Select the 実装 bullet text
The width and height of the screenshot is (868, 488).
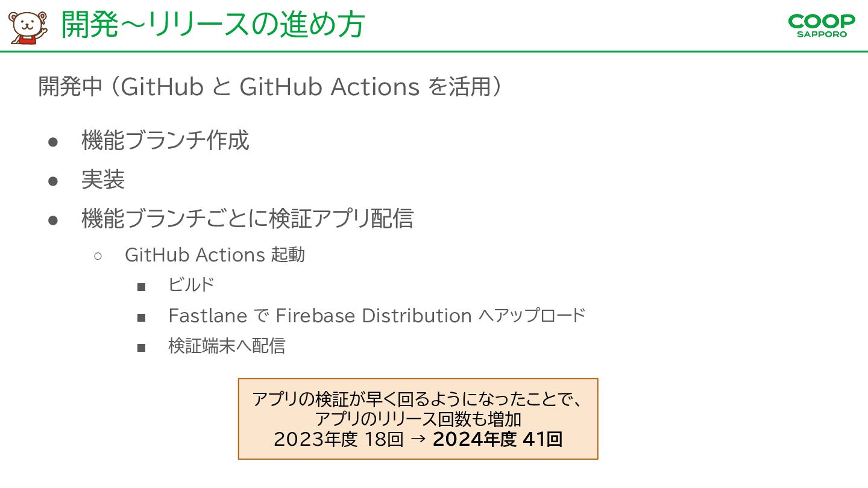[103, 180]
